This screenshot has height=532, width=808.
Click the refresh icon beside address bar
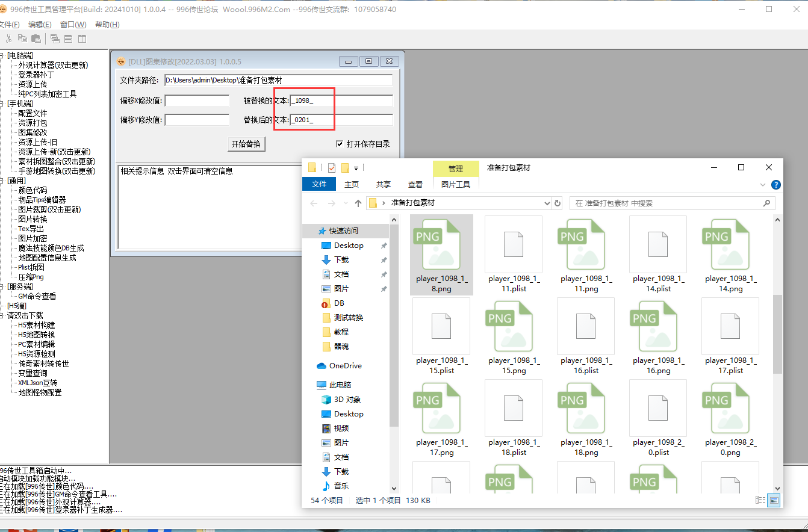[558, 203]
